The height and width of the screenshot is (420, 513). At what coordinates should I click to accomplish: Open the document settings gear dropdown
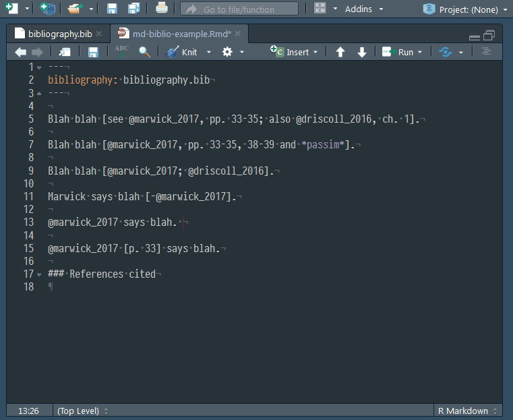pos(233,52)
